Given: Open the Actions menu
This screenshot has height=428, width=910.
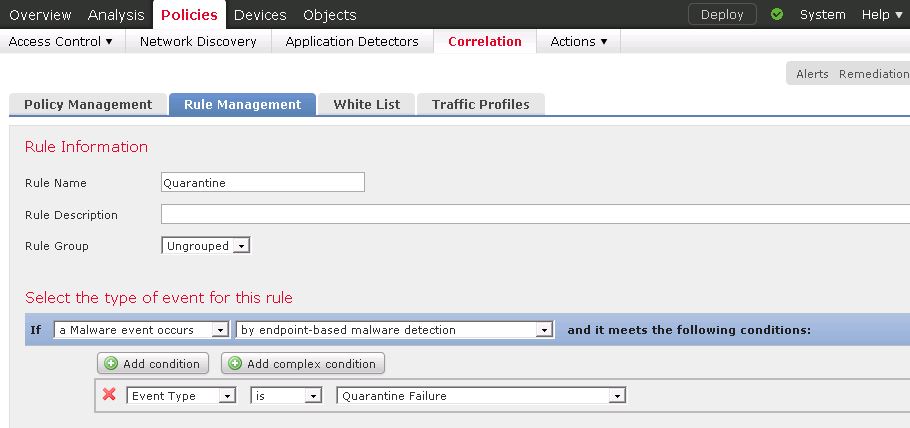Looking at the screenshot, I should pyautogui.click(x=579, y=42).
